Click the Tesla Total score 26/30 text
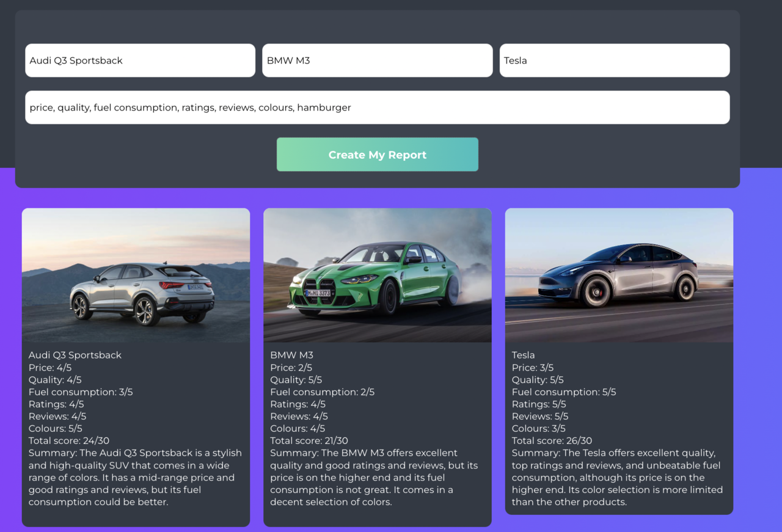Image resolution: width=782 pixels, height=532 pixels. 552,440
